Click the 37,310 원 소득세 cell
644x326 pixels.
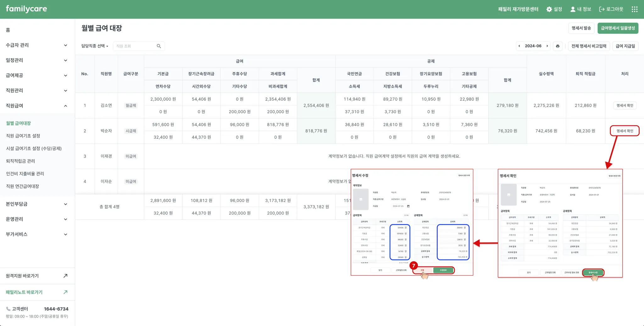[x=354, y=112]
